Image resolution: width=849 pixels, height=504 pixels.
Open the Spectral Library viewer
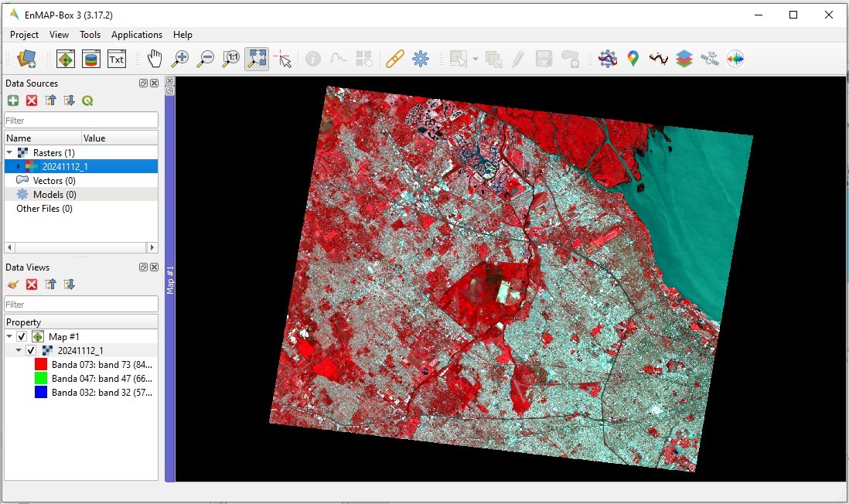90,59
